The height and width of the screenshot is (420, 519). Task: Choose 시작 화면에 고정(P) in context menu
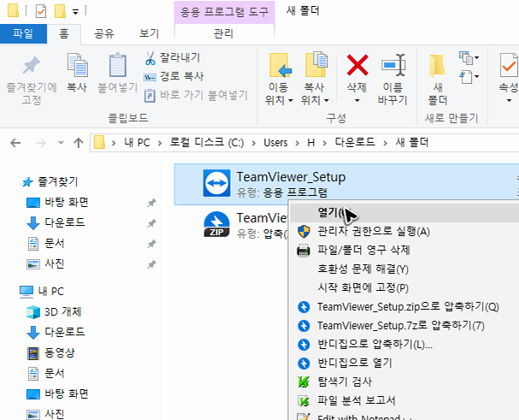[404, 287]
